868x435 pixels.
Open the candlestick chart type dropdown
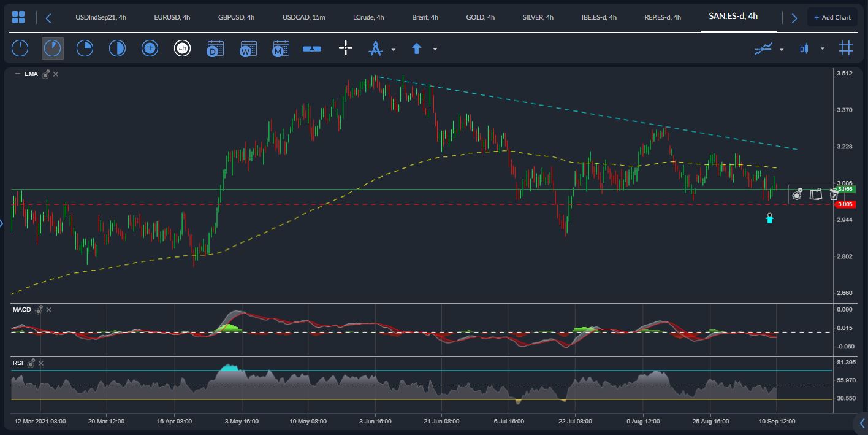click(x=823, y=49)
